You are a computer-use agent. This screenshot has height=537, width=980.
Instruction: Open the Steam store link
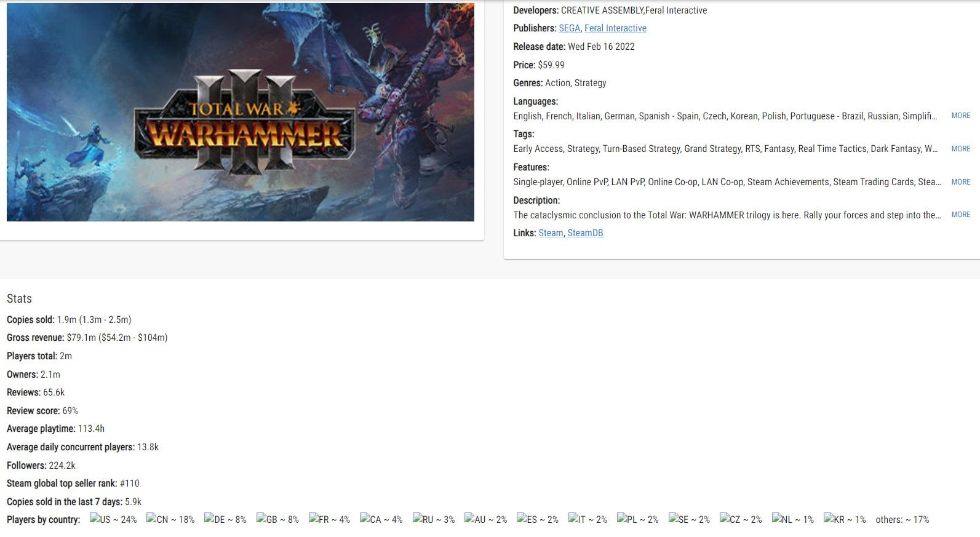pyautogui.click(x=551, y=233)
